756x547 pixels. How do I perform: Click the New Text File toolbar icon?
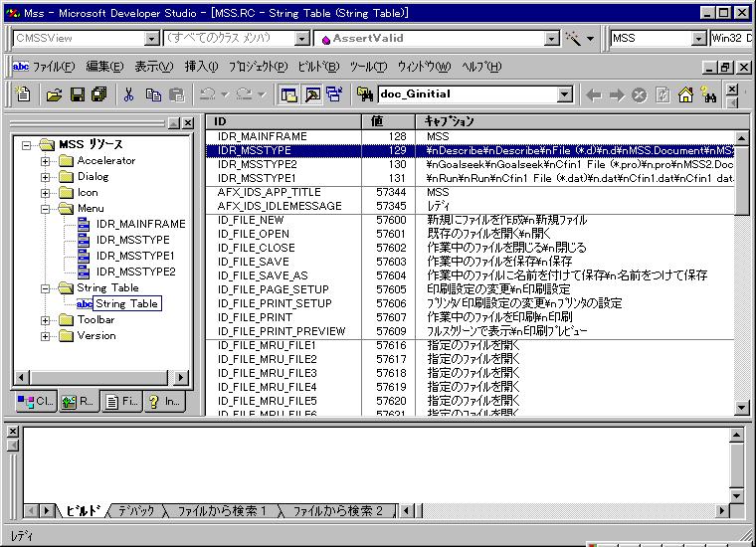pos(23,94)
